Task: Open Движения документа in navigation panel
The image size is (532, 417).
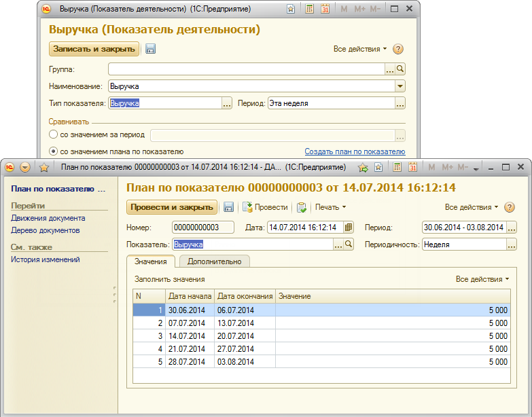Action: [x=48, y=218]
